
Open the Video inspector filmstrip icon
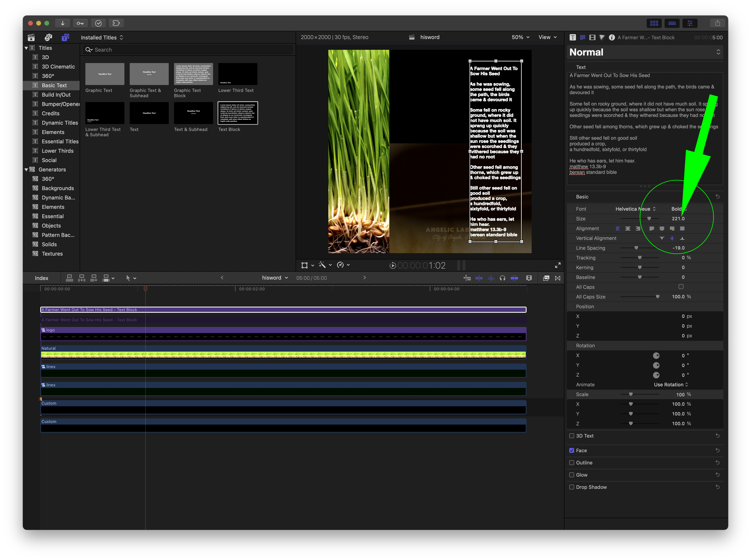pyautogui.click(x=592, y=37)
